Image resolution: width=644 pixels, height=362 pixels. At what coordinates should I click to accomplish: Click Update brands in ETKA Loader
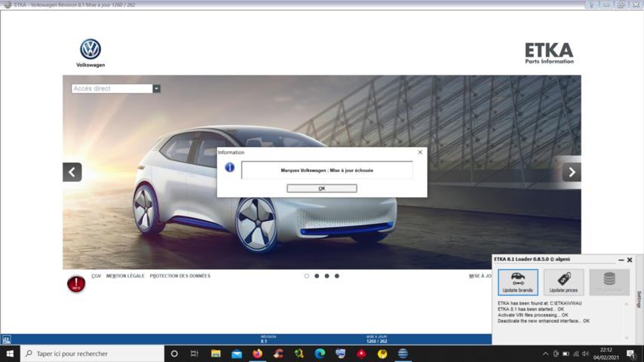click(517, 282)
